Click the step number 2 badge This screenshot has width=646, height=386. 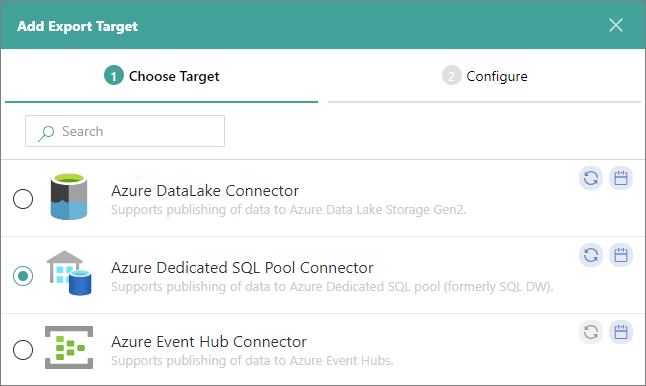pos(452,76)
